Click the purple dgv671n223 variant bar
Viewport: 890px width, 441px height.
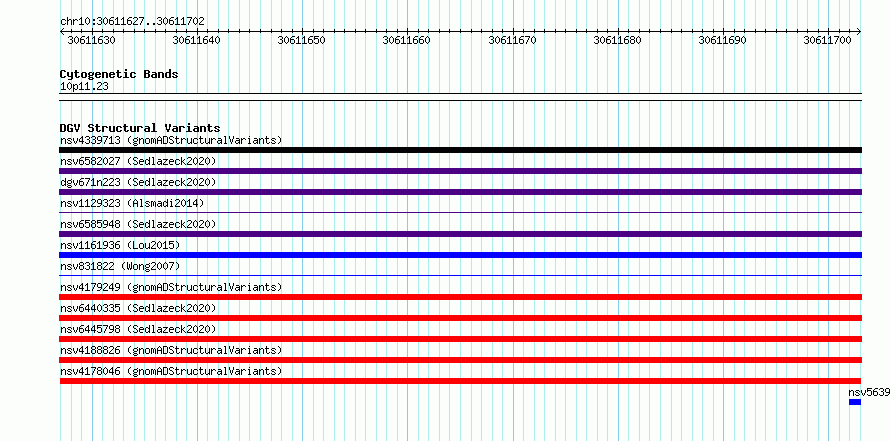(x=460, y=192)
